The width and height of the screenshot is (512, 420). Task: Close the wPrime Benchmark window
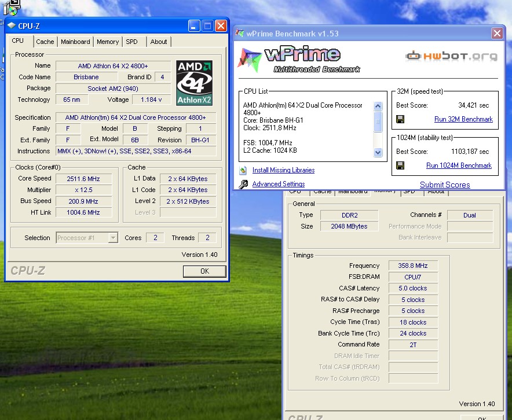pyautogui.click(x=497, y=33)
